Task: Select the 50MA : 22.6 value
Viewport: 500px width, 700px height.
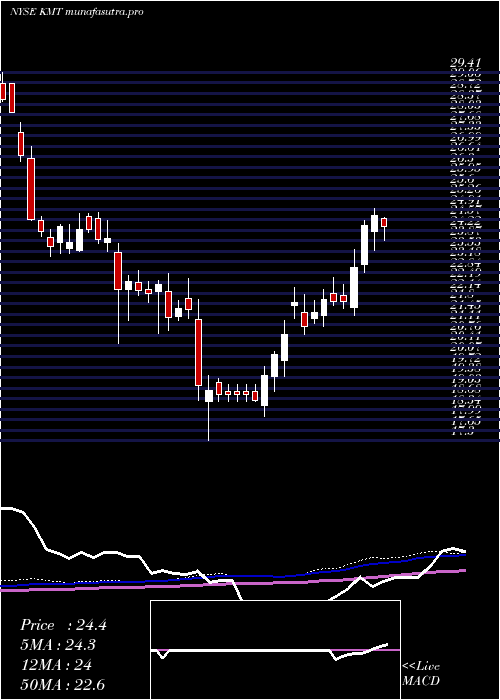Action: [62, 685]
